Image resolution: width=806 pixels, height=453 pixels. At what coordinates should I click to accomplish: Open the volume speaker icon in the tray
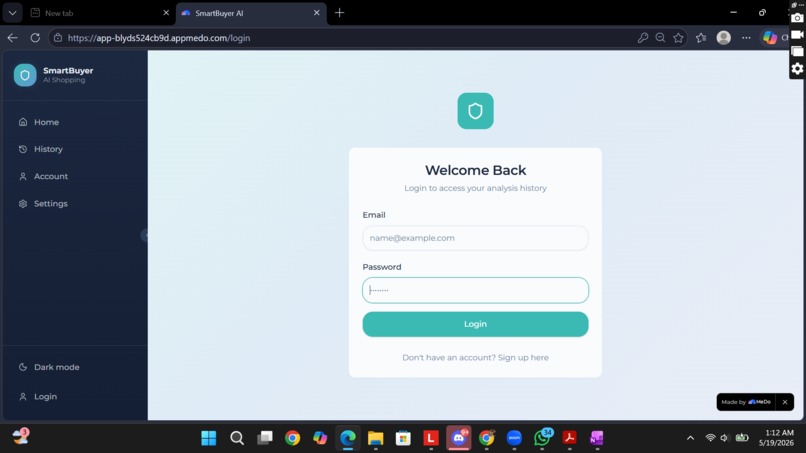click(724, 438)
